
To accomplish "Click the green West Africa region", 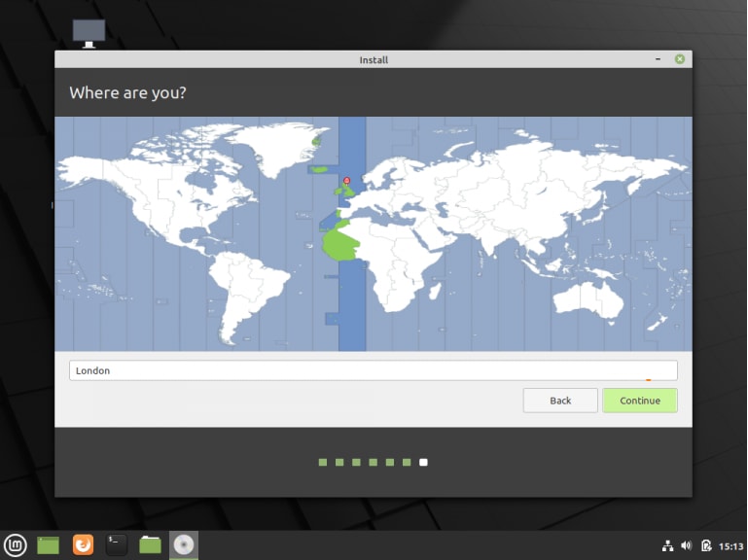I will pos(339,245).
